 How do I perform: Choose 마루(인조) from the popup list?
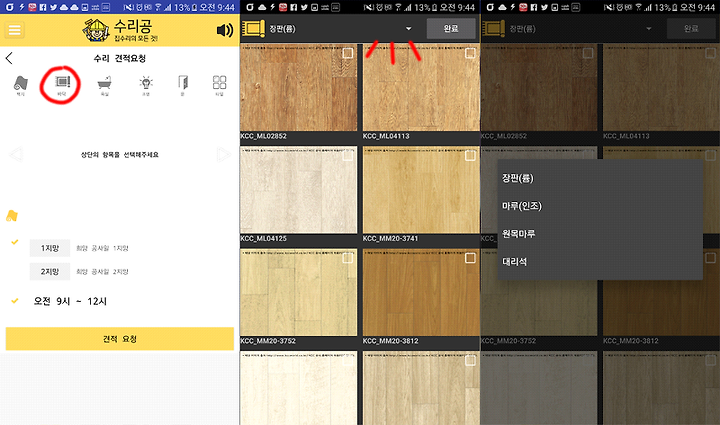[x=600, y=206]
